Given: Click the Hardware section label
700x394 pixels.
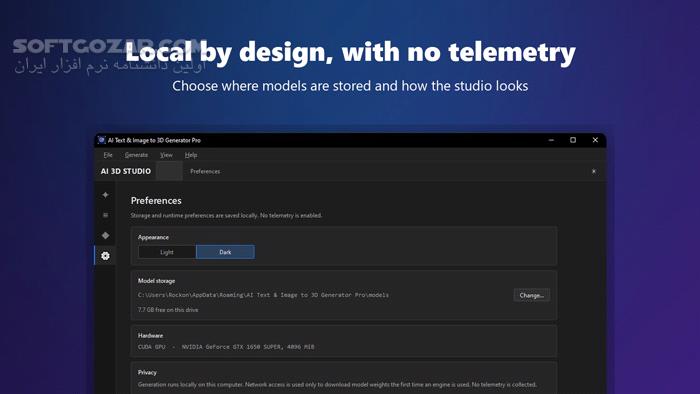Looking at the screenshot, I should point(150,336).
